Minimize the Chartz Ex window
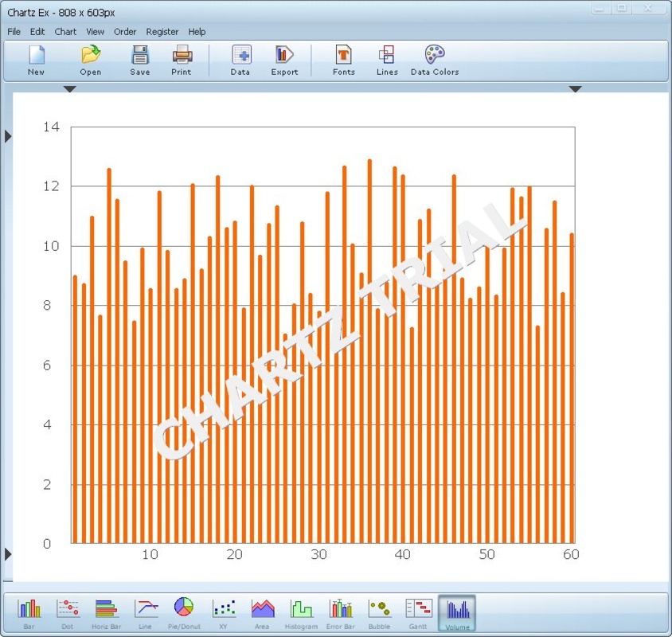Image resolution: width=672 pixels, height=637 pixels. click(600, 8)
